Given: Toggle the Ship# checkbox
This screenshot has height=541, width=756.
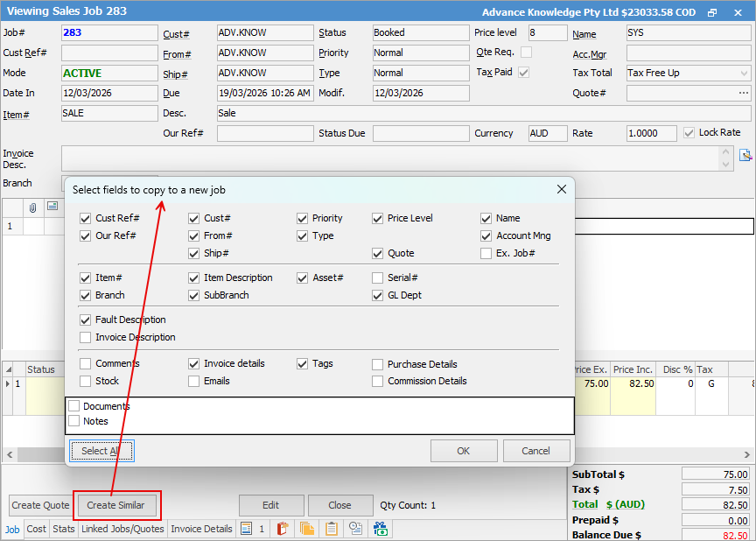Looking at the screenshot, I should click(x=194, y=253).
